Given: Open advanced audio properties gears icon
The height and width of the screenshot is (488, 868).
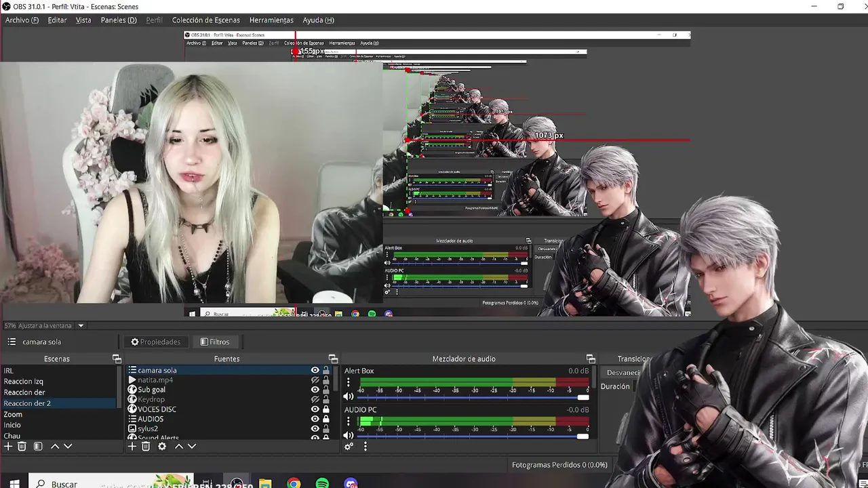Looking at the screenshot, I should coord(349,447).
